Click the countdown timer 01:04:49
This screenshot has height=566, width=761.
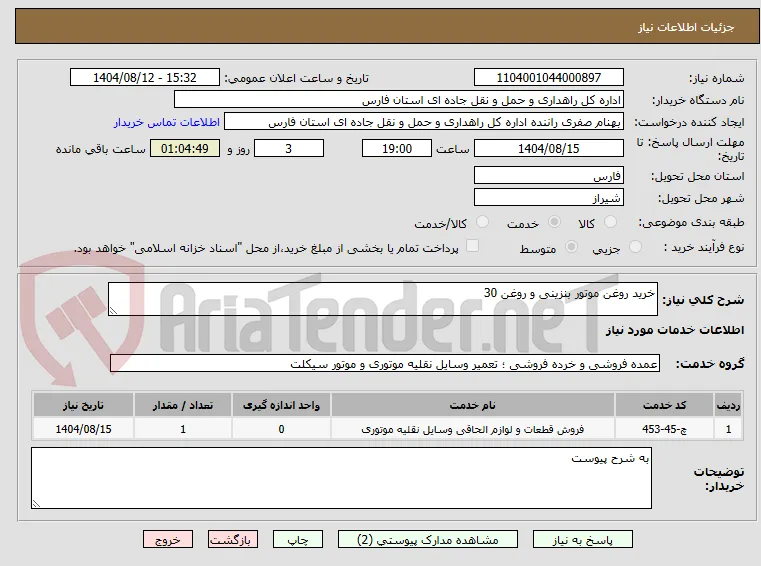tap(184, 148)
